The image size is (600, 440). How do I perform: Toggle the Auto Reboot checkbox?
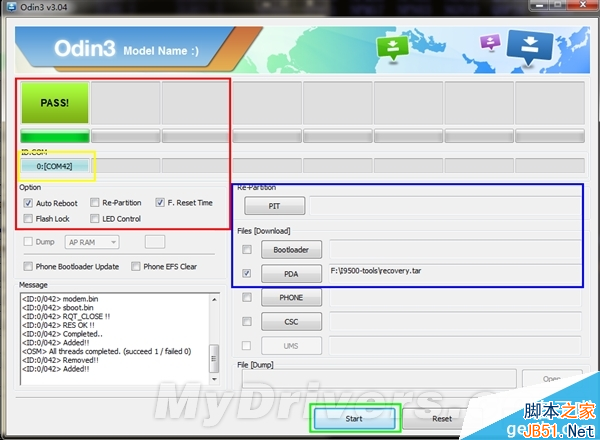tap(28, 203)
